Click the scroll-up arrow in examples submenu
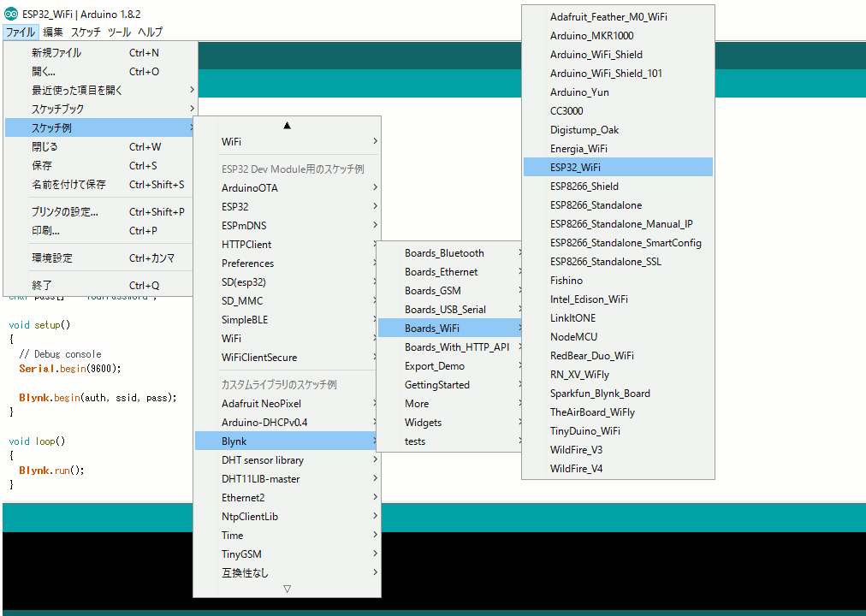 click(288, 126)
